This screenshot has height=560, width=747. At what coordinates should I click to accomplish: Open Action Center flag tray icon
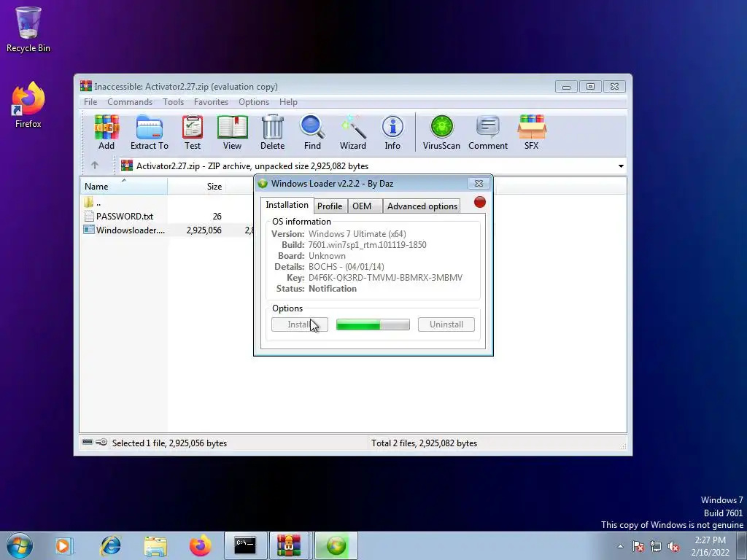point(638,546)
